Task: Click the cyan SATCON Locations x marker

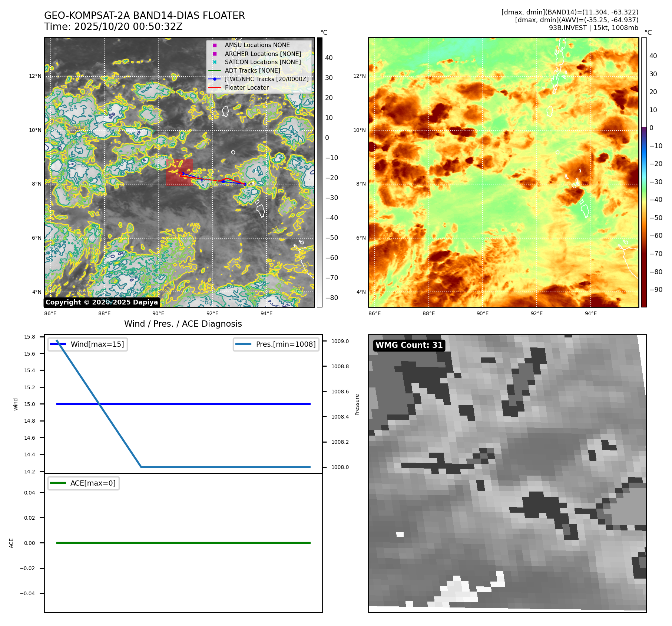Action: pyautogui.click(x=215, y=62)
